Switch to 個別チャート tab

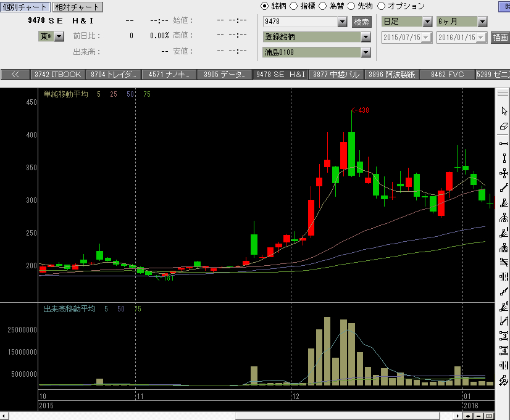pyautogui.click(x=25, y=7)
